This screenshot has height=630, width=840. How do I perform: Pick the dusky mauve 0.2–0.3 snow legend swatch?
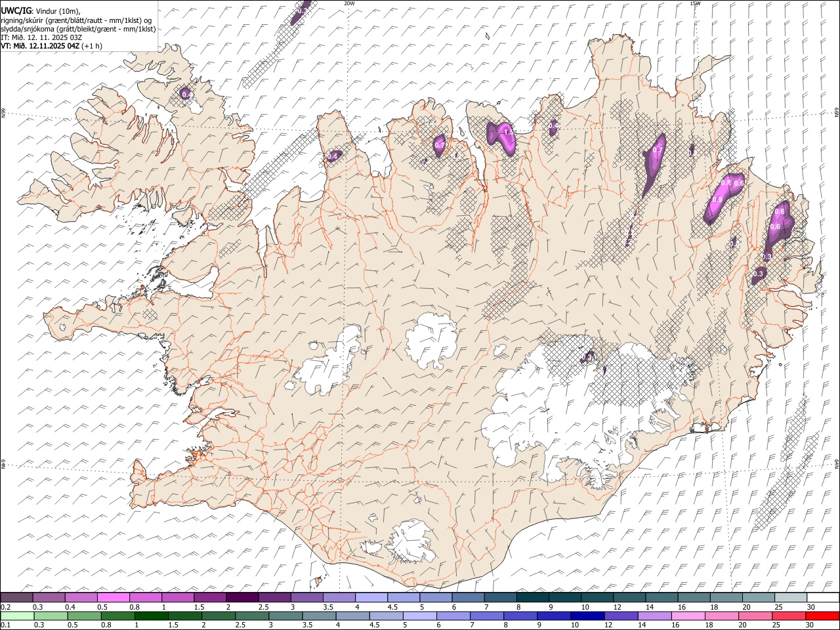pyautogui.click(x=17, y=598)
